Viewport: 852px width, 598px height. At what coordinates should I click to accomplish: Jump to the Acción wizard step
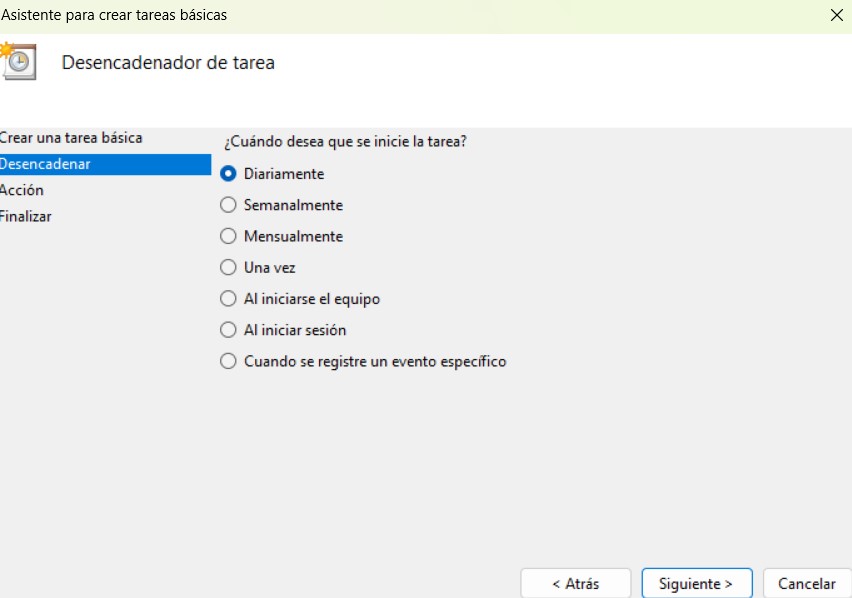point(23,190)
